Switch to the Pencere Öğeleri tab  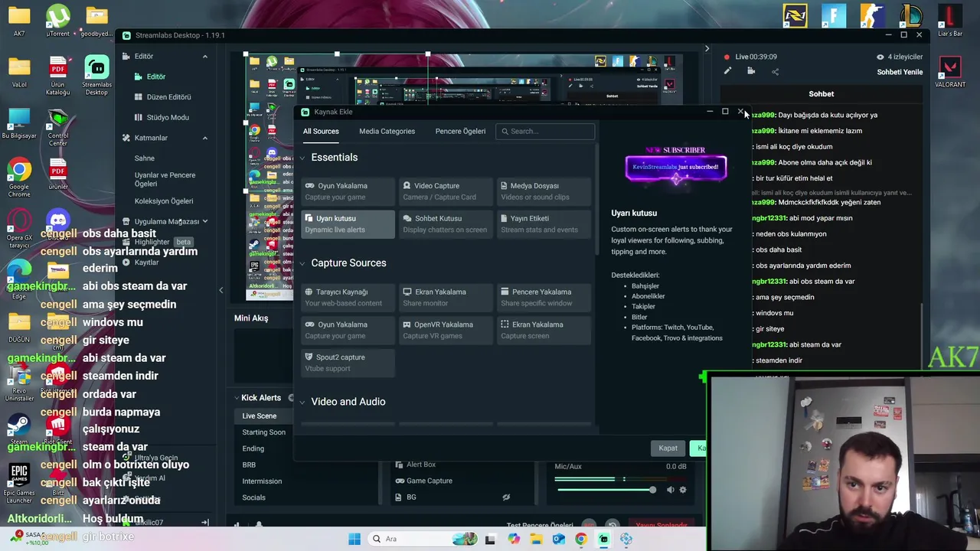(460, 132)
